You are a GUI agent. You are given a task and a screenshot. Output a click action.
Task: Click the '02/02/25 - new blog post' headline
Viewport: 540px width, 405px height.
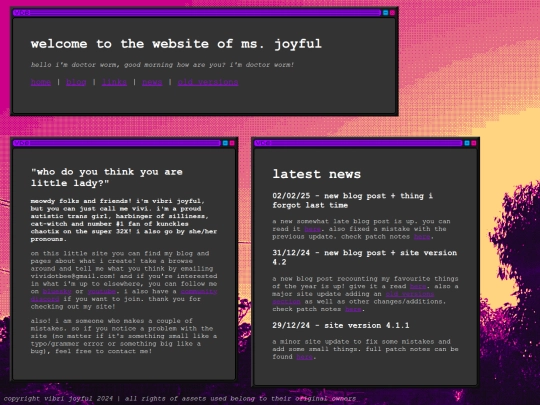[x=353, y=200]
